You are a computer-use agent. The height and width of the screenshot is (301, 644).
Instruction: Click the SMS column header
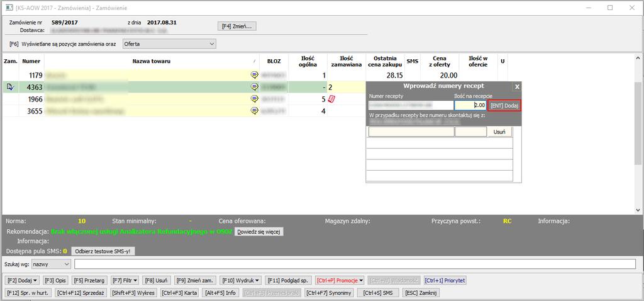(x=412, y=61)
